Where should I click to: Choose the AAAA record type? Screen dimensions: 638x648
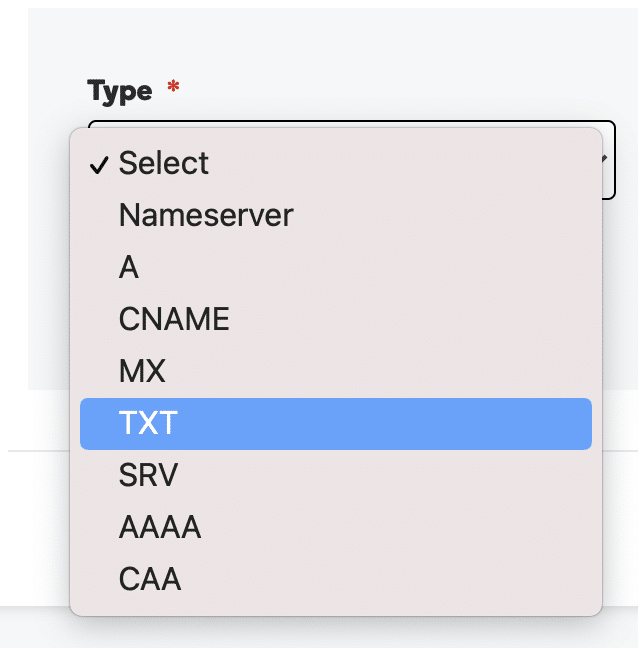[336, 527]
